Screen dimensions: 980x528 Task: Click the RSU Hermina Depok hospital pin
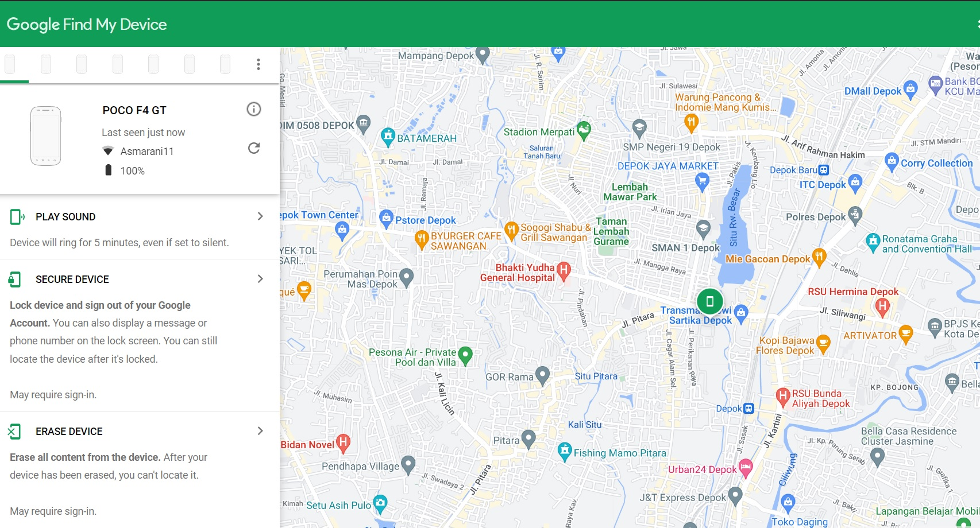(x=883, y=307)
